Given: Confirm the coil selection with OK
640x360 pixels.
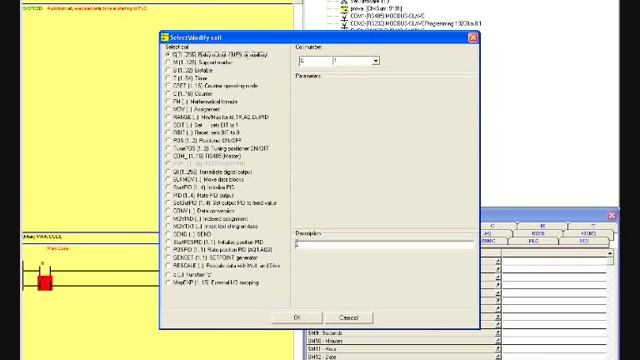Looking at the screenshot, I should tap(297, 318).
